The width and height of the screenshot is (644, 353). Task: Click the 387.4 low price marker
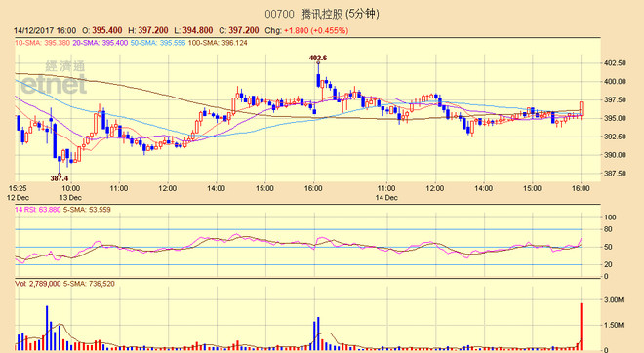click(60, 178)
